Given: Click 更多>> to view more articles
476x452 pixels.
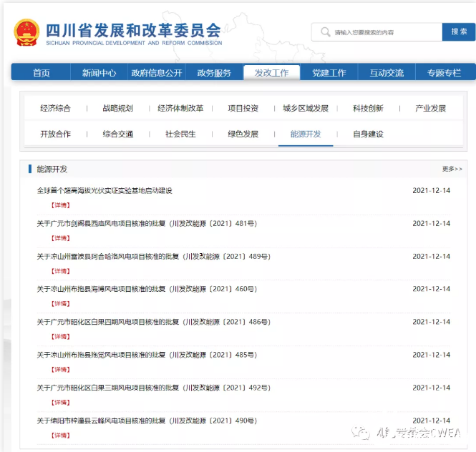Looking at the screenshot, I should (452, 169).
